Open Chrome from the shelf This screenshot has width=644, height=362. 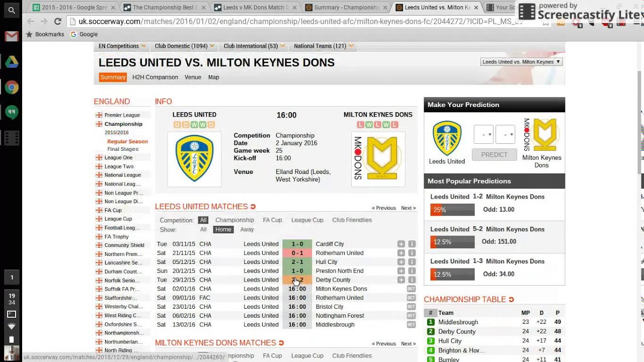click(12, 87)
